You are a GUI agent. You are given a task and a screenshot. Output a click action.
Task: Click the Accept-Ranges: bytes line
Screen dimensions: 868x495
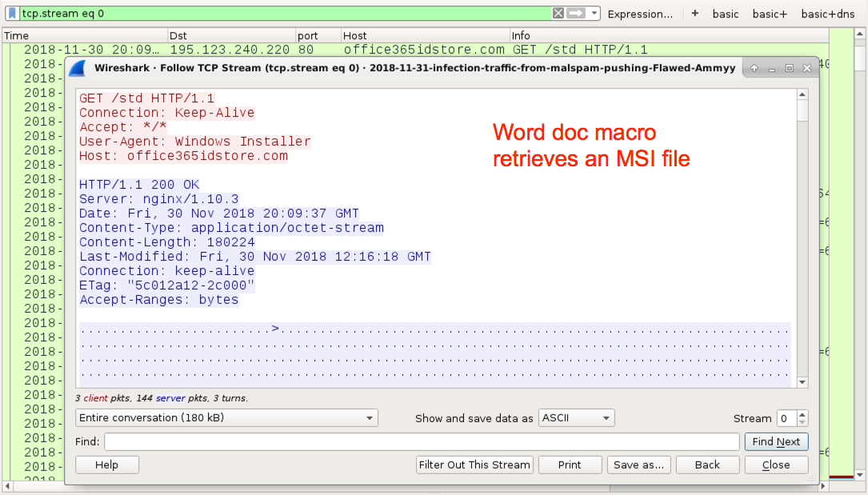point(159,300)
